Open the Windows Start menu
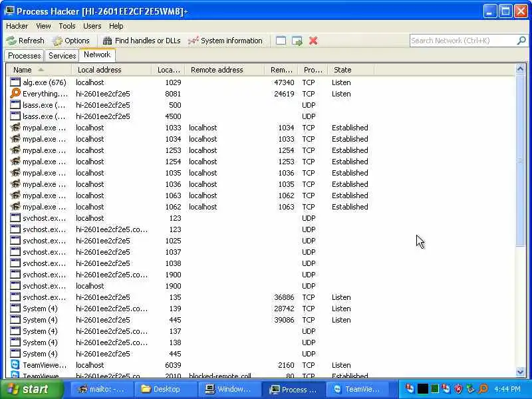 [x=31, y=389]
